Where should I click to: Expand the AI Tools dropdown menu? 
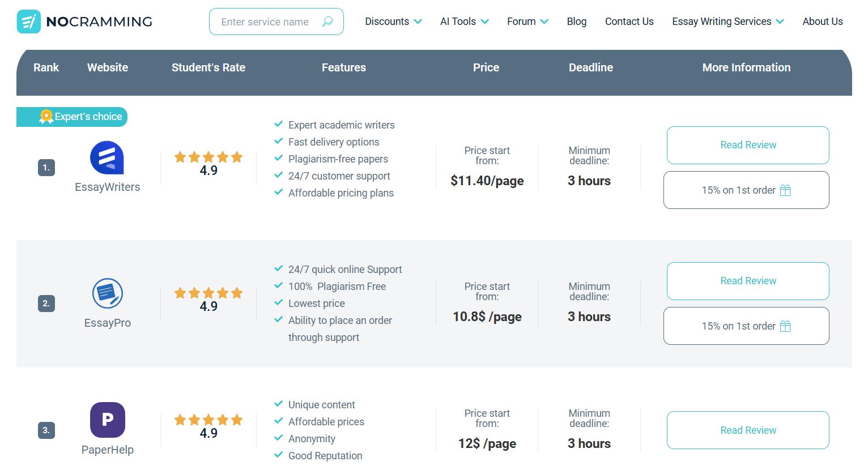pyautogui.click(x=465, y=22)
